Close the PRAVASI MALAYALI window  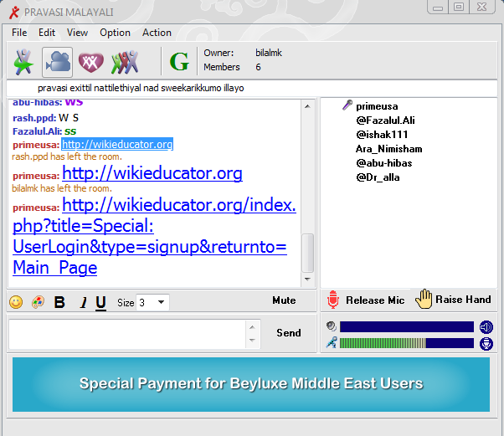[x=482, y=7]
